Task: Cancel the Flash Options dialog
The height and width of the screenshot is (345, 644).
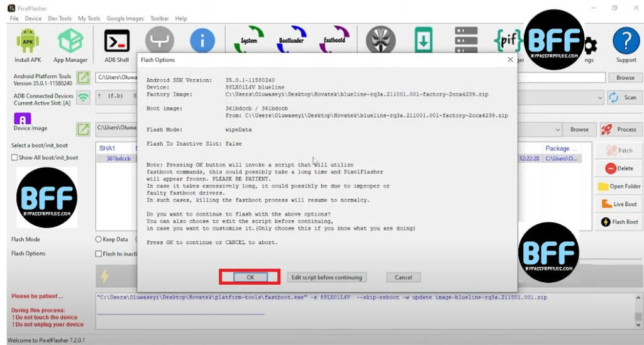Action: (x=403, y=277)
